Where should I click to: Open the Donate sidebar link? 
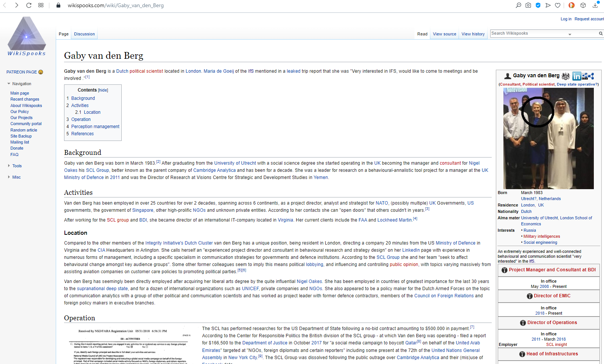click(x=17, y=148)
